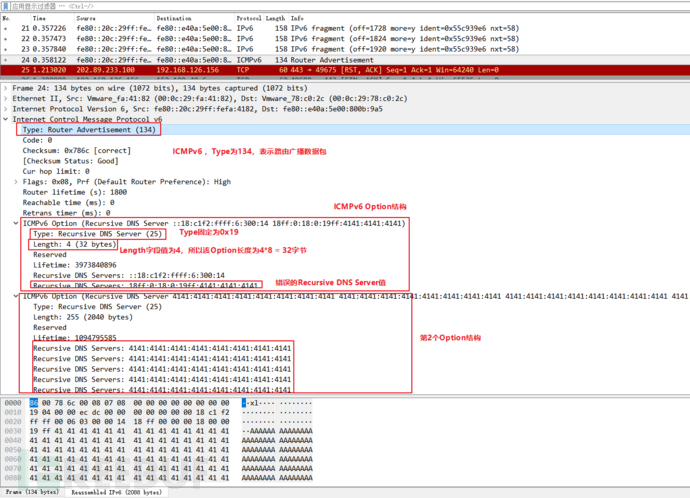Select the Length: 4 (32 bytes) field
The height and width of the screenshot is (498, 690).
(x=74, y=244)
